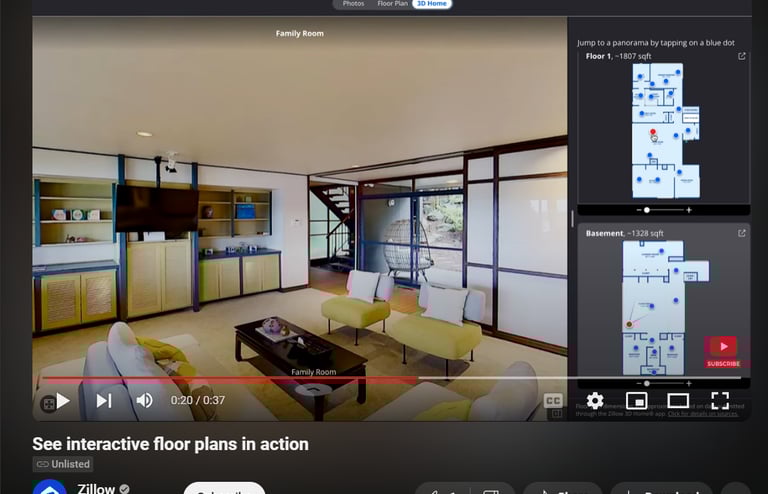
Task: Enable theater mode view
Action: [x=678, y=401]
